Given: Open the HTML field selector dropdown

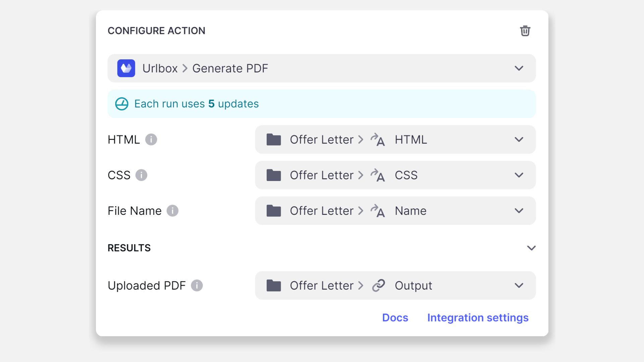Looking at the screenshot, I should [x=519, y=139].
